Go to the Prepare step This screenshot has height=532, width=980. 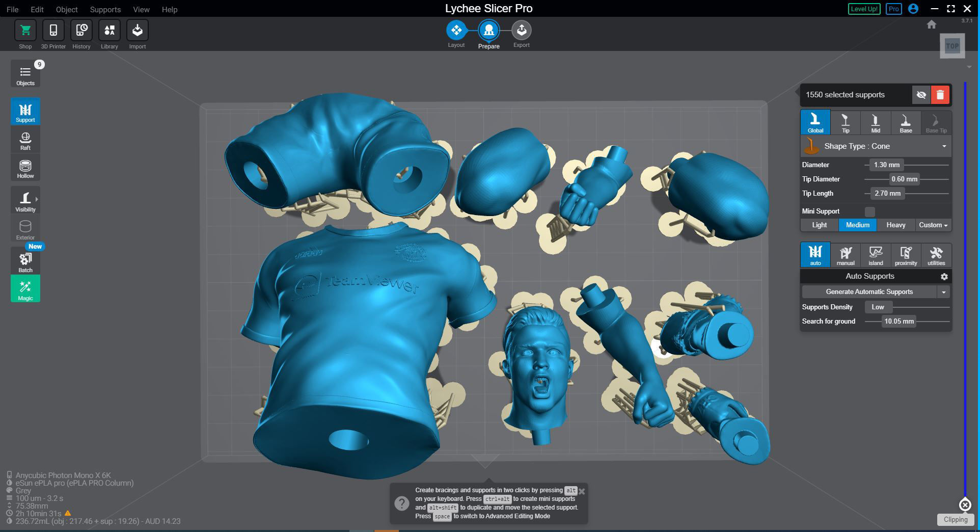point(489,30)
